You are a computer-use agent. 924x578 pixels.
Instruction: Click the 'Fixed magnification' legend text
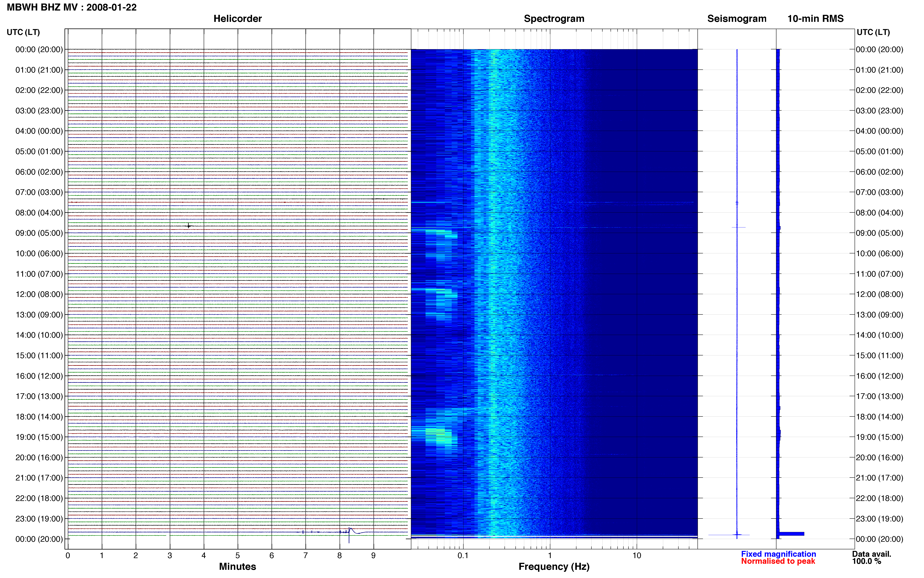(778, 554)
